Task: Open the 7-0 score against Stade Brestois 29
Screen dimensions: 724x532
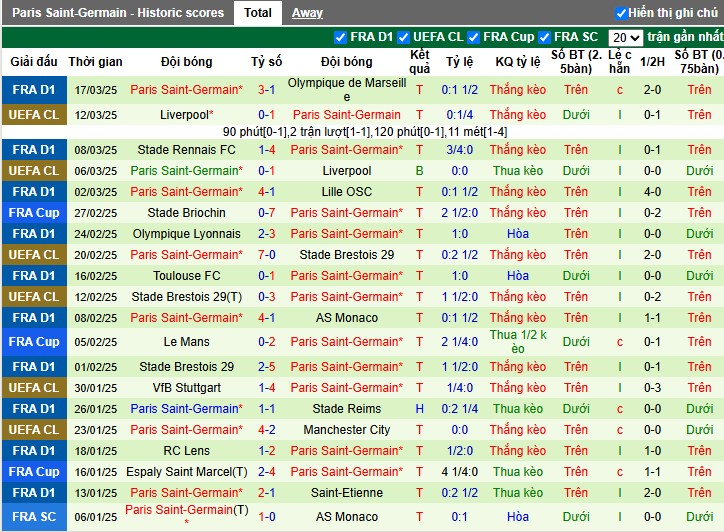Action: coord(266,255)
